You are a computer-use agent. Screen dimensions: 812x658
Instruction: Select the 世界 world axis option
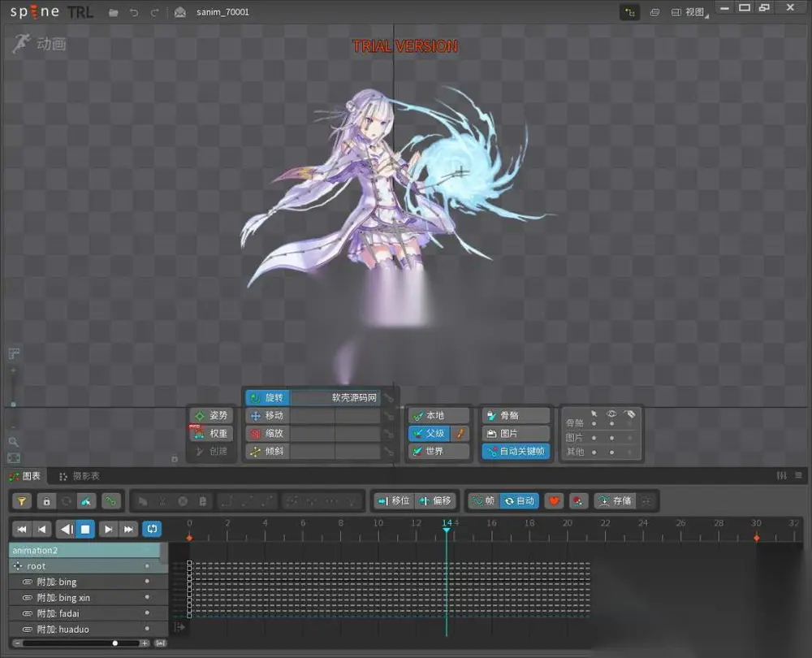click(x=438, y=452)
